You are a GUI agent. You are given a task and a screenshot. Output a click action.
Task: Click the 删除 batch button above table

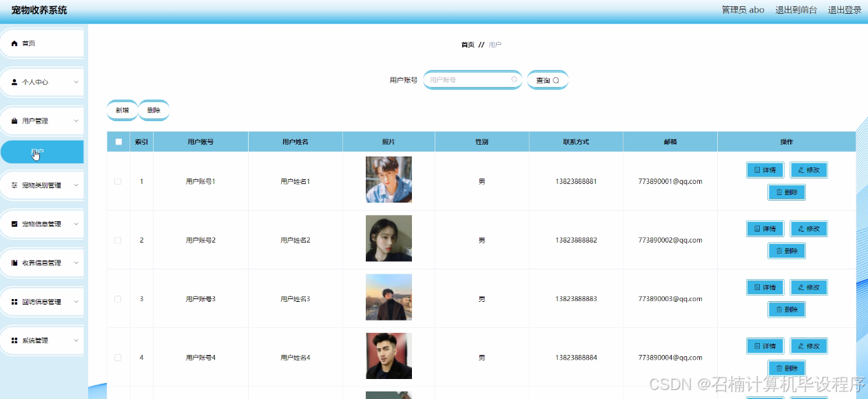154,110
